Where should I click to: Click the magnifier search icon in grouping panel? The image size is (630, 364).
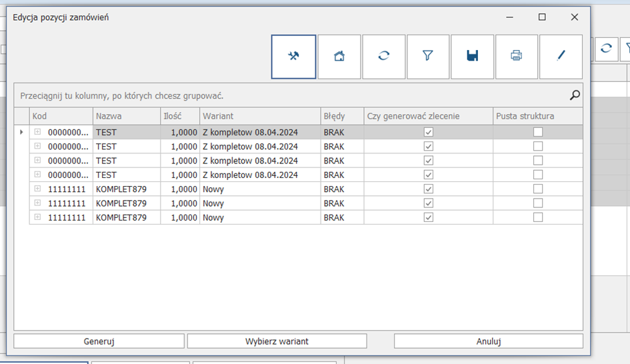pyautogui.click(x=575, y=96)
